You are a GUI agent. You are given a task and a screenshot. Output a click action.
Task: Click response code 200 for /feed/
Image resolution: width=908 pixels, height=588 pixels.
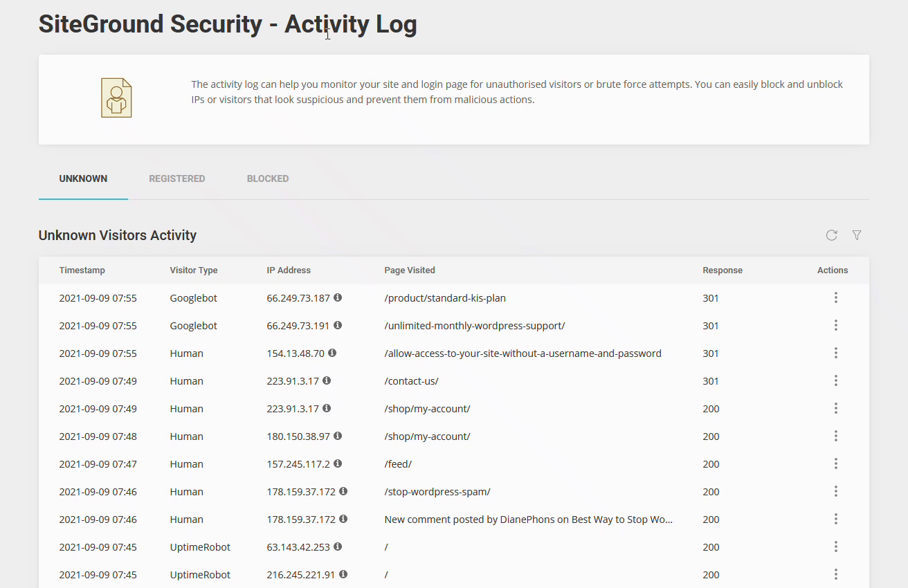click(x=711, y=464)
